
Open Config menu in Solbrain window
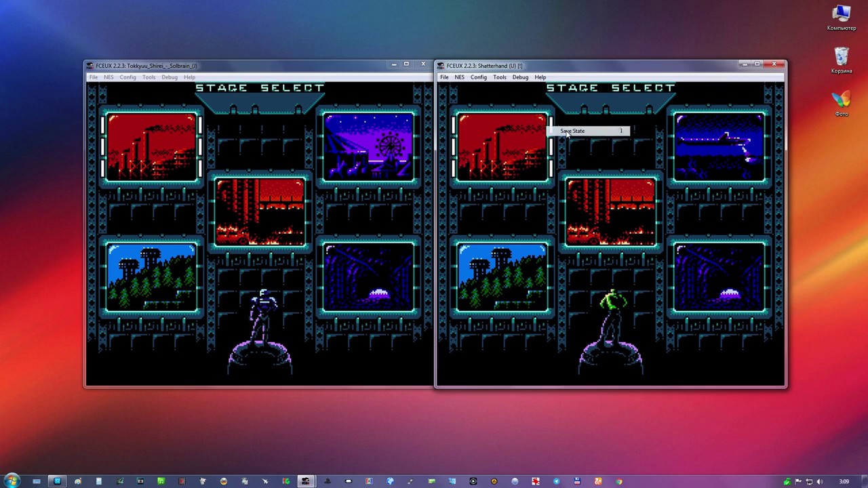click(x=127, y=77)
